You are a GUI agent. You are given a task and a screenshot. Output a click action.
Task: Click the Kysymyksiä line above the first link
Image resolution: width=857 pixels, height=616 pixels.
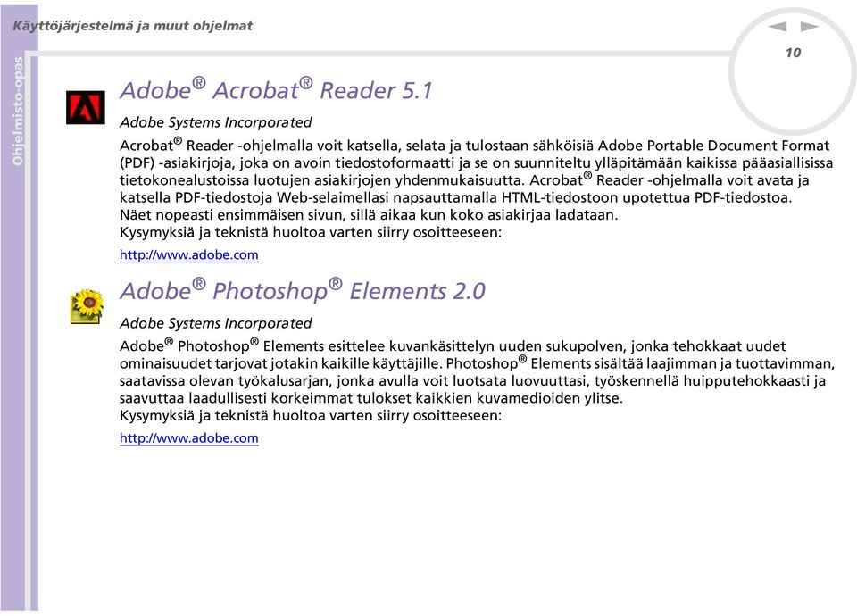(311, 232)
